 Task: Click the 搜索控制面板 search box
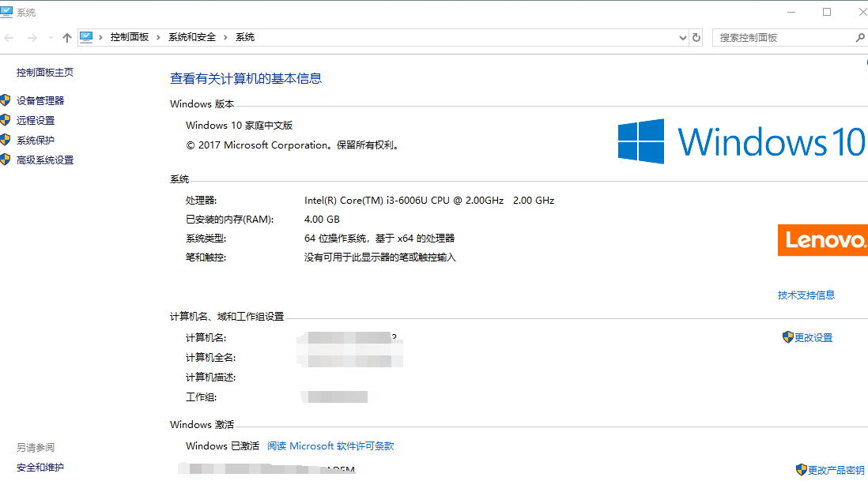click(783, 37)
